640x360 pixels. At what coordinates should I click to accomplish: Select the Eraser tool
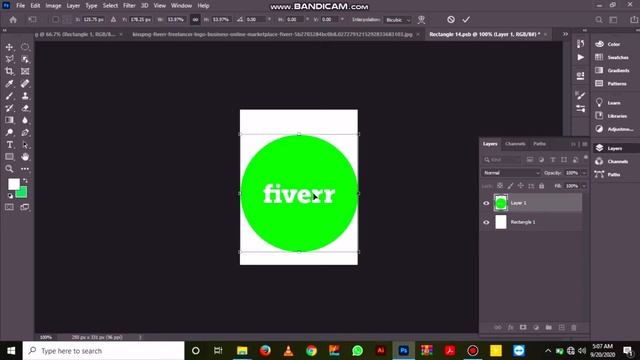pos(25,108)
